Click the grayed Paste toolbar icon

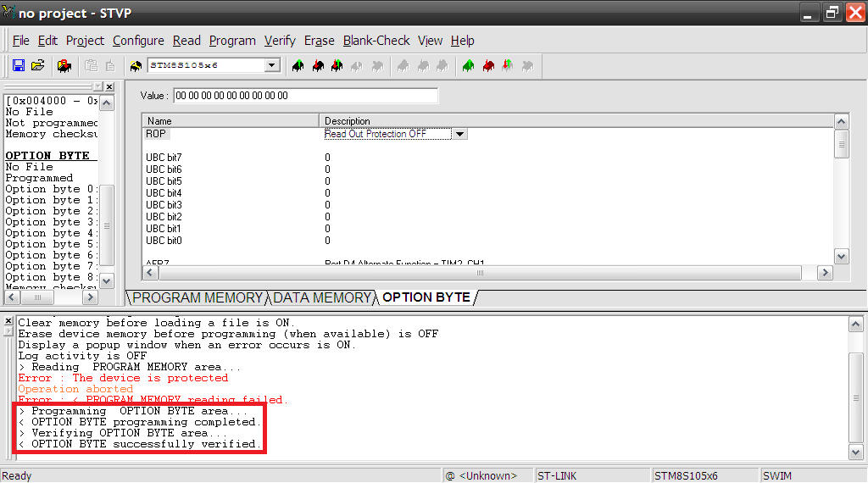click(x=110, y=66)
